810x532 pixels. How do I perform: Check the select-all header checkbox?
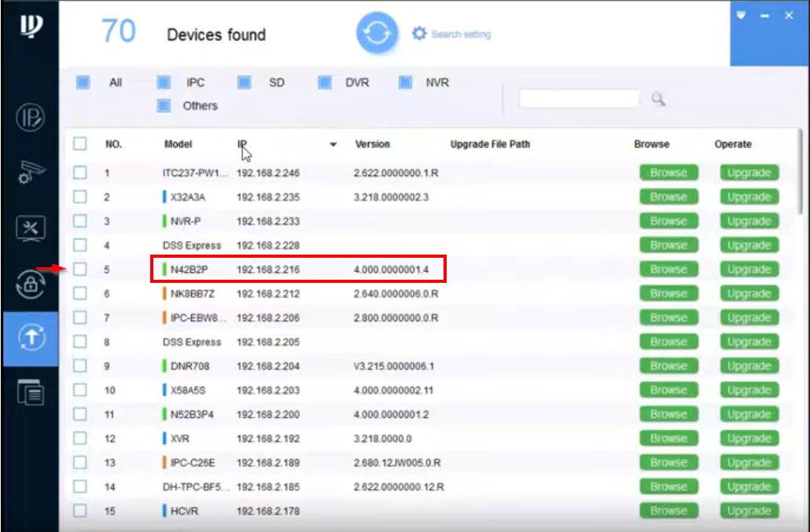tap(80, 144)
